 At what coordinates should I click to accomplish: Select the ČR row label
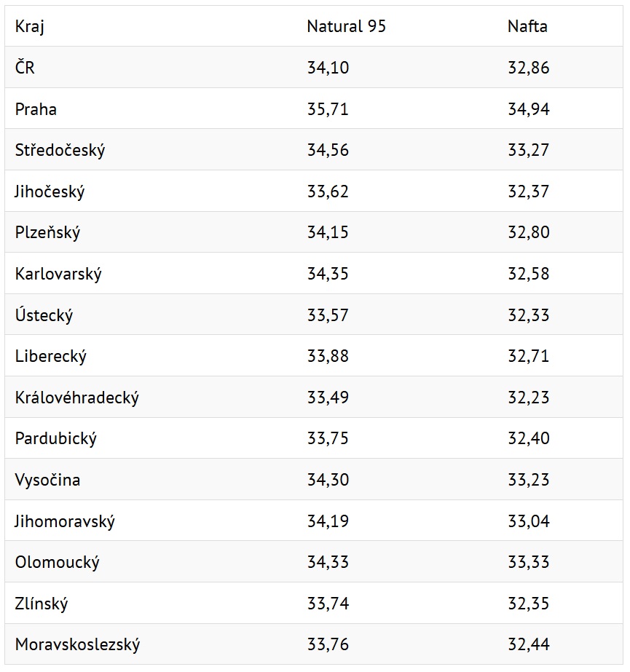click(25, 67)
